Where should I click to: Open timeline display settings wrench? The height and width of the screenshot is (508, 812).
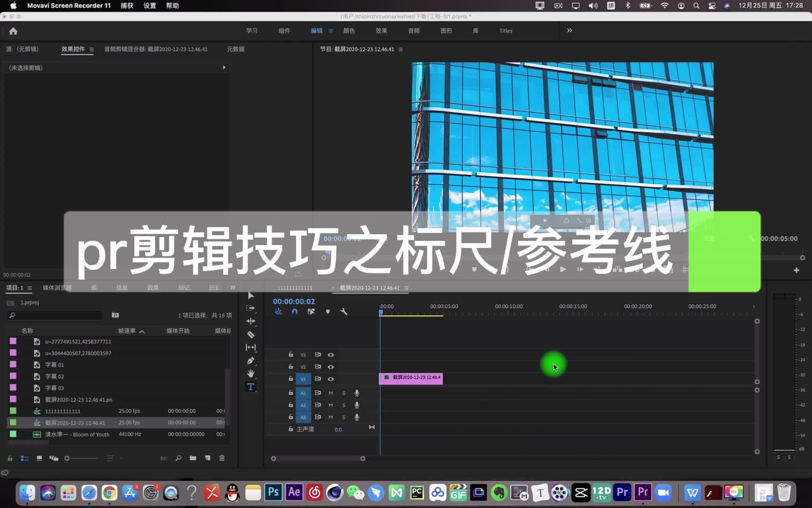pos(344,312)
